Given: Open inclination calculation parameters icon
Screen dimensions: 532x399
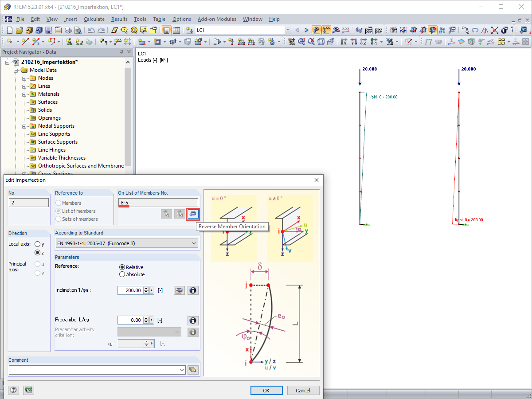Looking at the screenshot, I should 179,290.
